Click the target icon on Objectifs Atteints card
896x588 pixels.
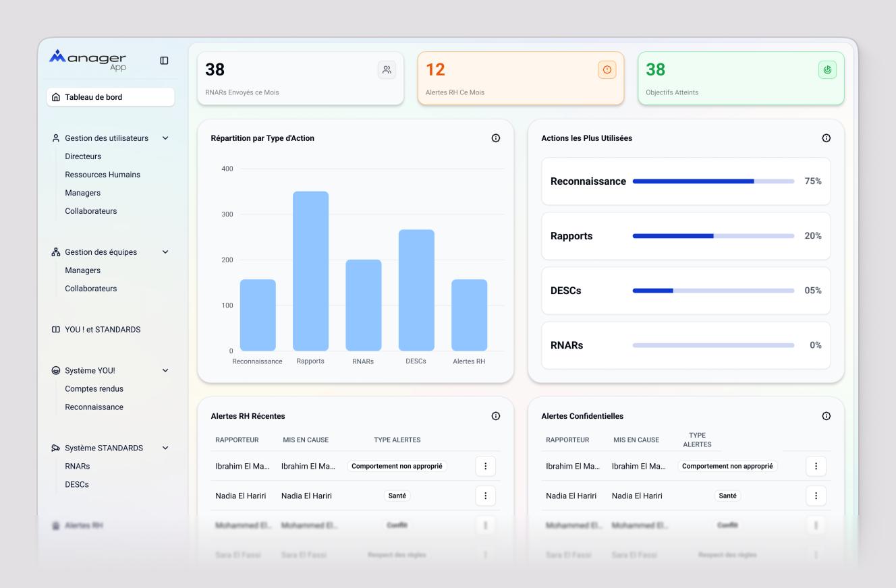tap(827, 69)
